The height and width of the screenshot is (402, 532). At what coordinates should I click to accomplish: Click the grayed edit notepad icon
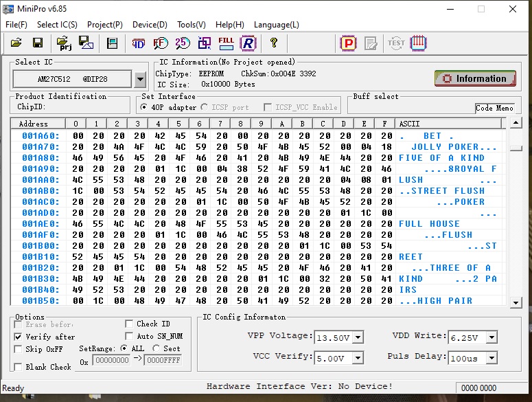371,43
